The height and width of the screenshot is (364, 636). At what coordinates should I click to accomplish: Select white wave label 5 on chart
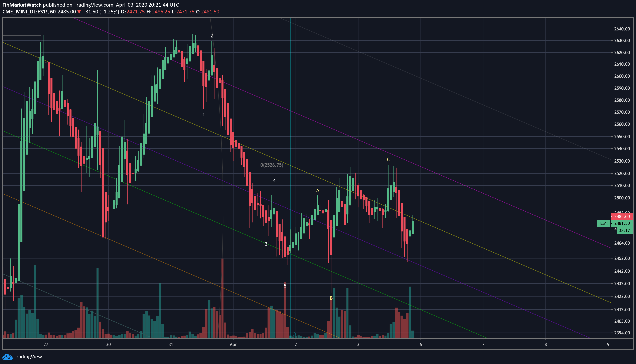click(285, 286)
